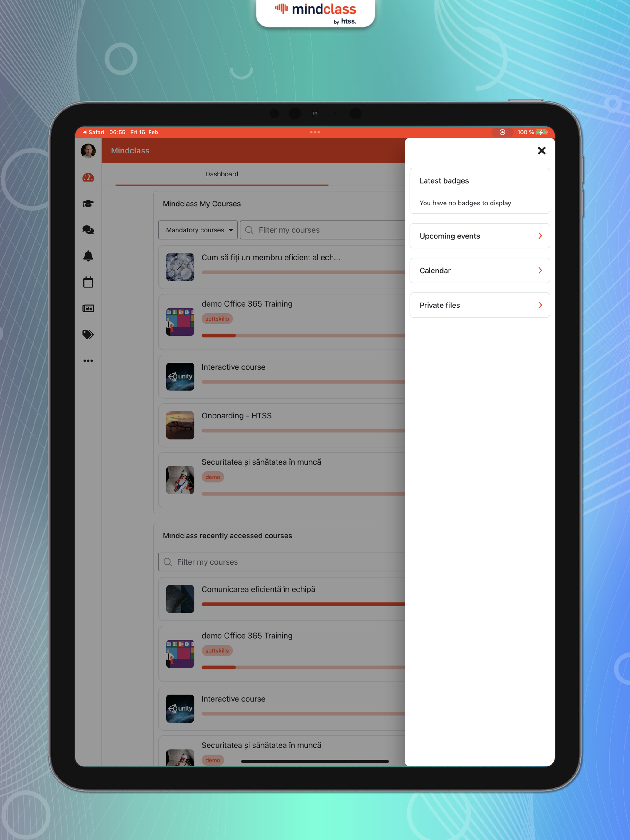Click unity thumbnail in My Courses
This screenshot has height=840, width=630.
click(x=180, y=377)
